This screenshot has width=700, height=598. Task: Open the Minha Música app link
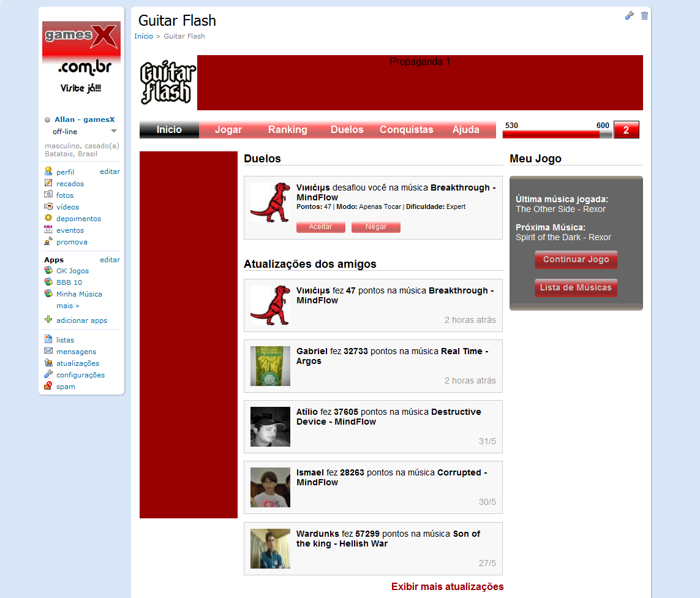pyautogui.click(x=79, y=294)
